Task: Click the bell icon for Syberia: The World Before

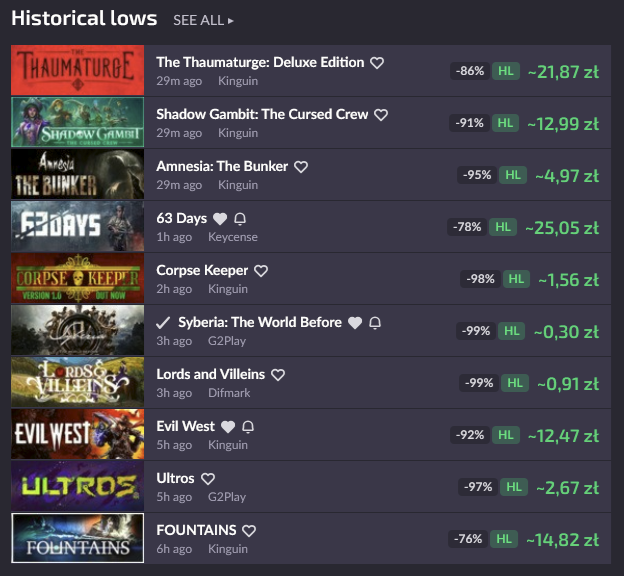Action: click(x=375, y=323)
